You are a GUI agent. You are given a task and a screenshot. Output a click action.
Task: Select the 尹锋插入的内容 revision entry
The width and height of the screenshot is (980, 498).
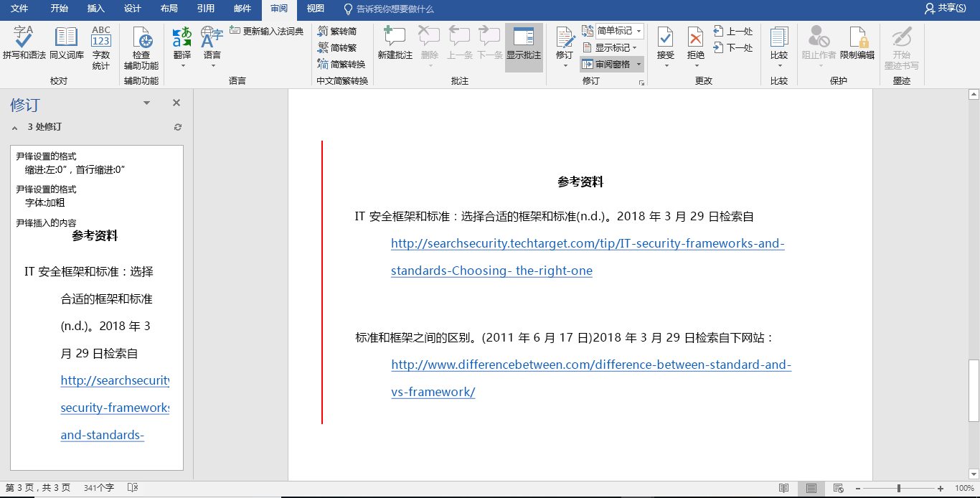[x=46, y=222]
